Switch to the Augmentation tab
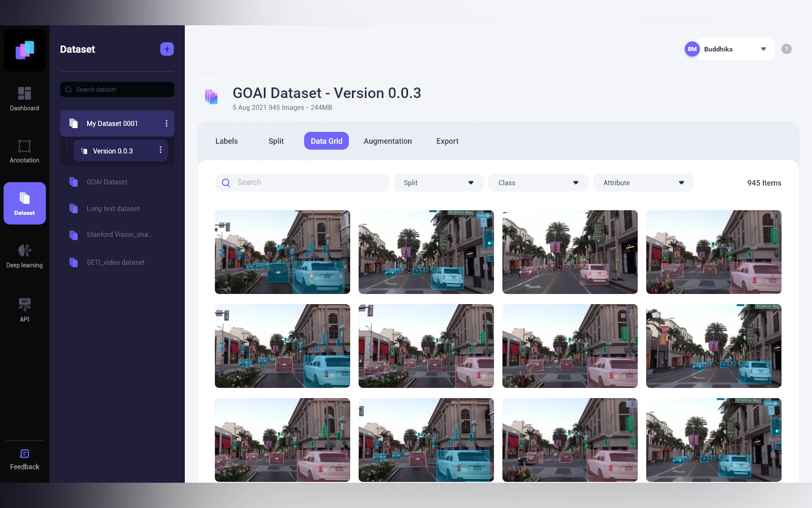 387,141
